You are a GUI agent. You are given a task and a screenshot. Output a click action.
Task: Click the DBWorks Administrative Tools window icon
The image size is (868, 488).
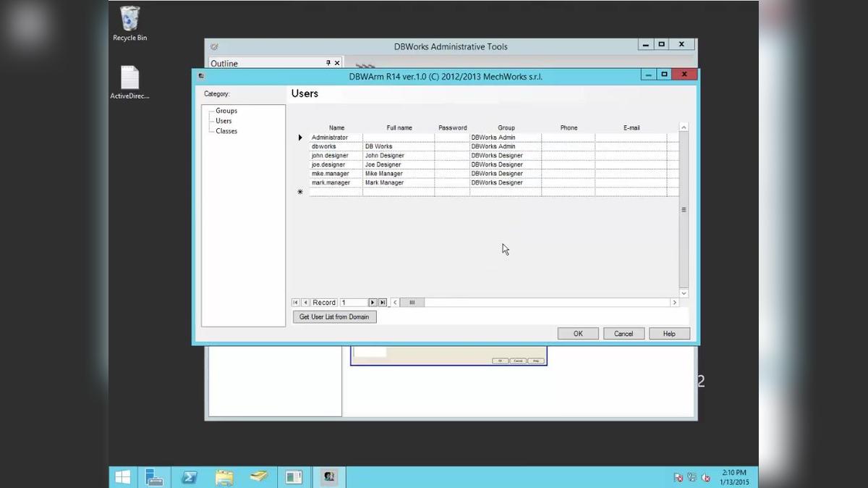coord(214,46)
